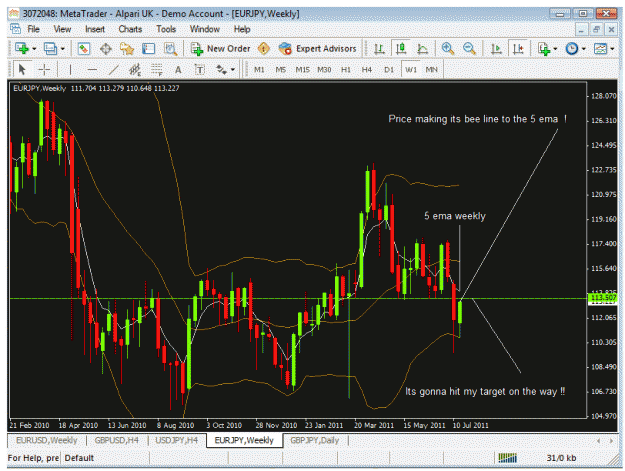Click the Templates icon

point(601,49)
